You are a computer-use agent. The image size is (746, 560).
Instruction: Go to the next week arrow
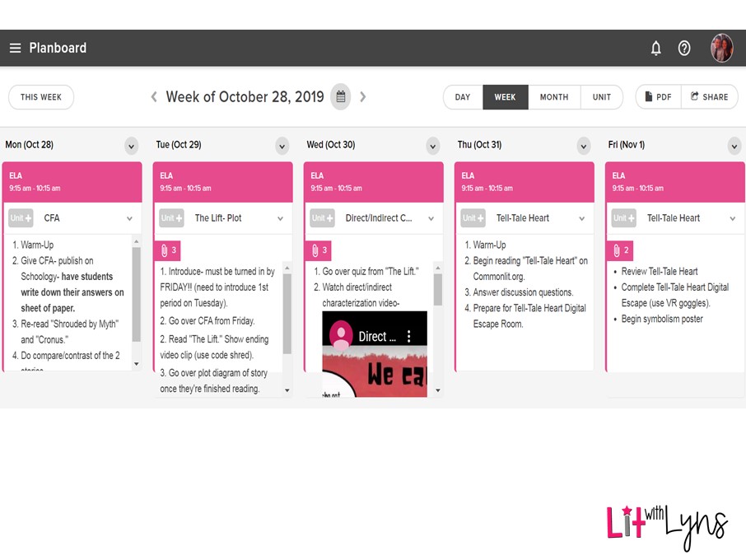tap(362, 97)
